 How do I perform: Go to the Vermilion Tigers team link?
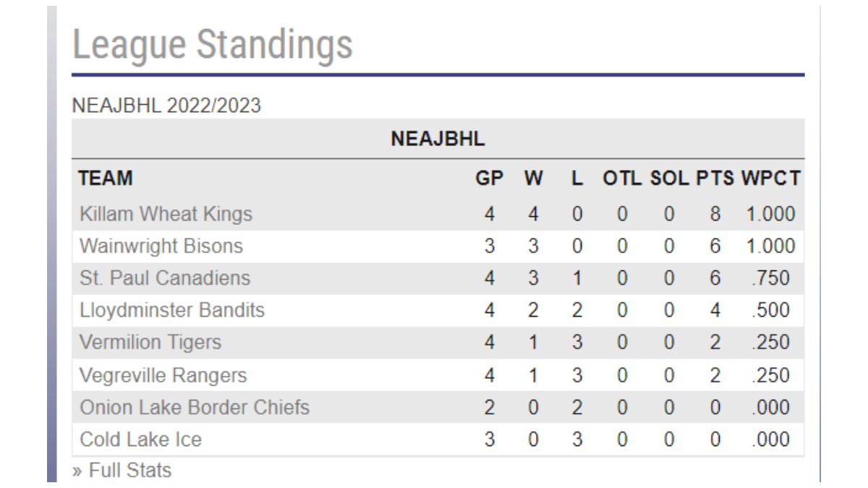pos(150,342)
